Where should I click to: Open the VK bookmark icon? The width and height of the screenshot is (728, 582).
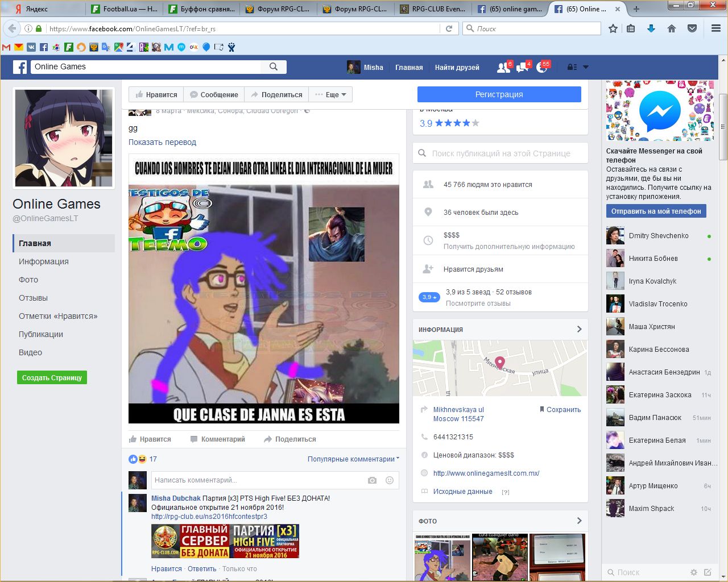[x=31, y=47]
